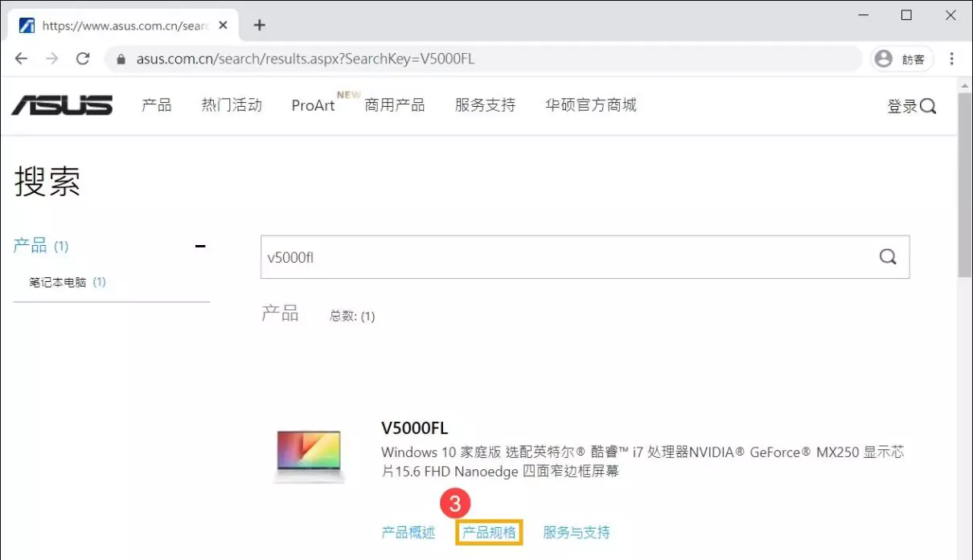
Task: Open the Chrome three-dot menu
Action: click(952, 59)
